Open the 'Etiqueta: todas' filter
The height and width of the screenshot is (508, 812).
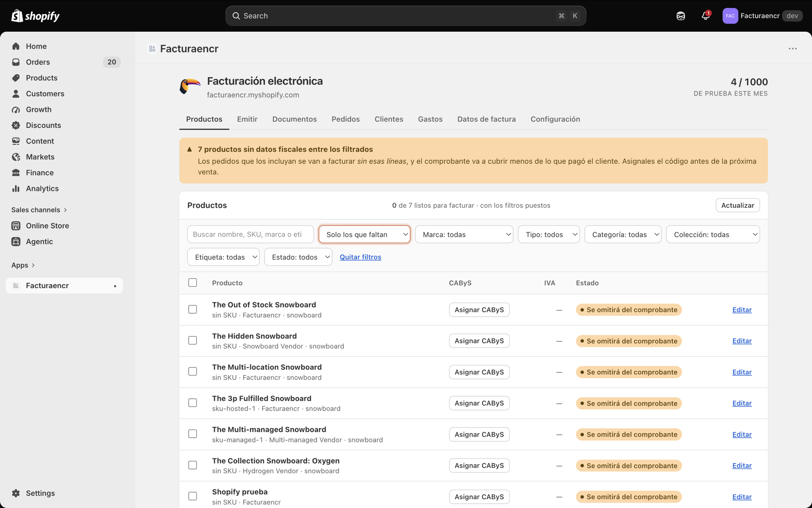click(223, 257)
